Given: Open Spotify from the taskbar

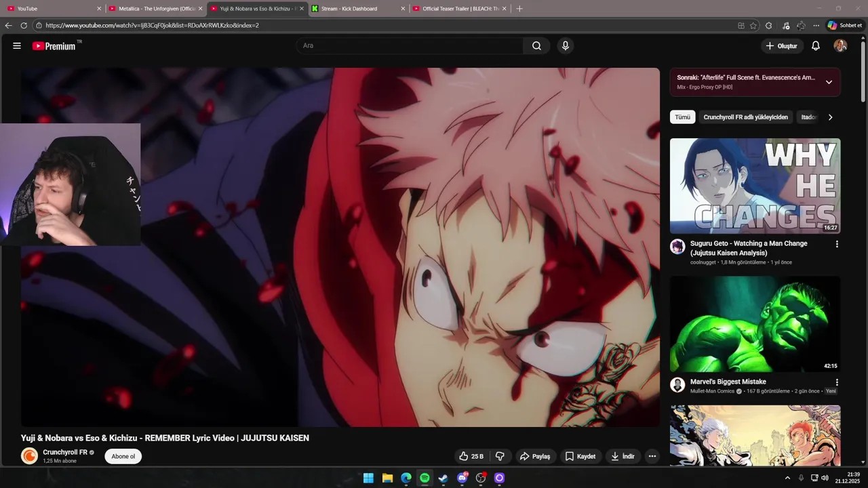Looking at the screenshot, I should (425, 478).
